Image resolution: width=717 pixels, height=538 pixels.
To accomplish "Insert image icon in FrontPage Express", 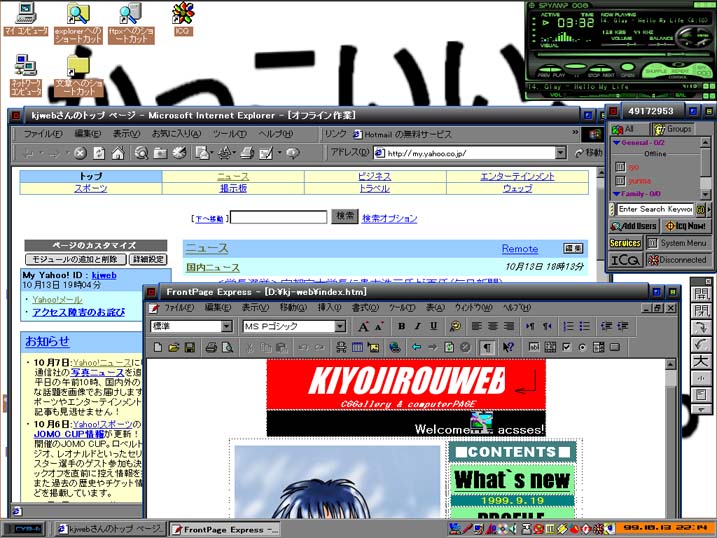I will point(374,347).
